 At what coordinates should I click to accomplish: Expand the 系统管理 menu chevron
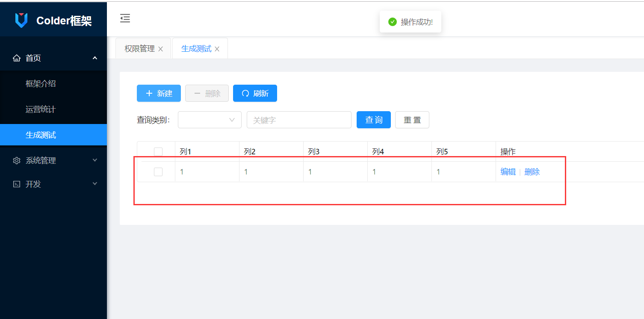click(95, 160)
